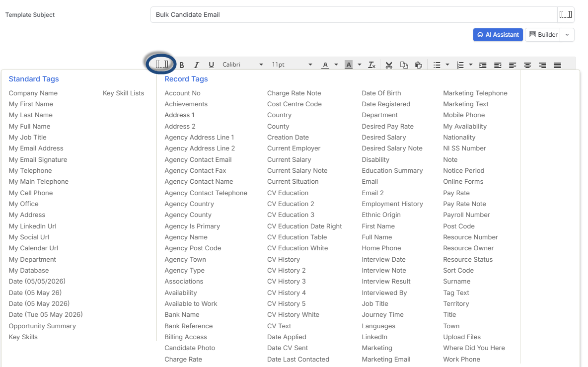The width and height of the screenshot is (588, 367).
Task: Copy the selected text
Action: click(404, 65)
